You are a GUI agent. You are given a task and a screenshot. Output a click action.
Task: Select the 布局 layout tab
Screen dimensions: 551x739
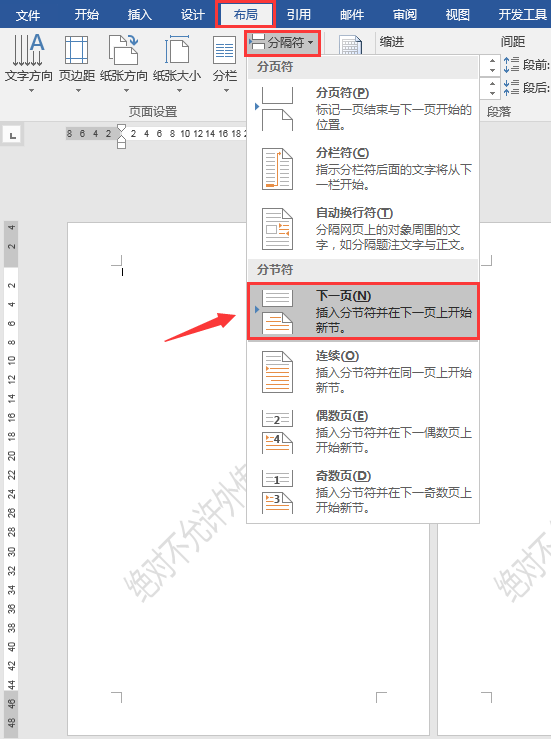click(246, 15)
